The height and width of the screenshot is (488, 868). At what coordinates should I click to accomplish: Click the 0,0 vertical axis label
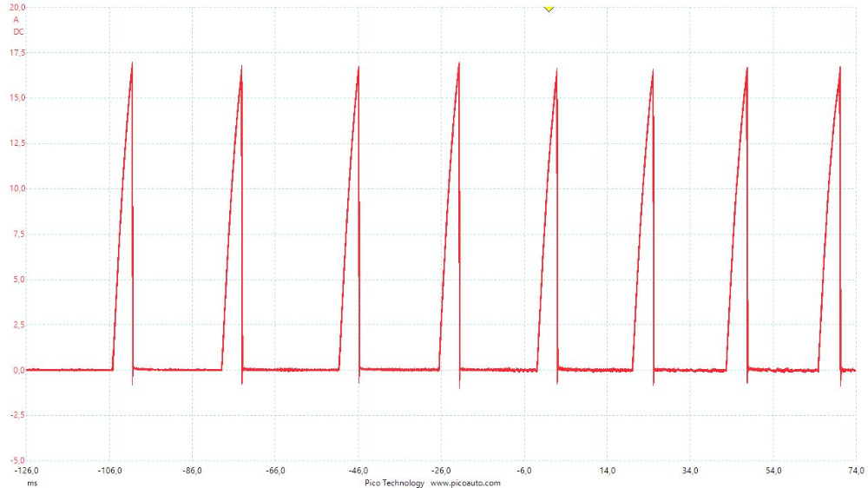[19, 370]
